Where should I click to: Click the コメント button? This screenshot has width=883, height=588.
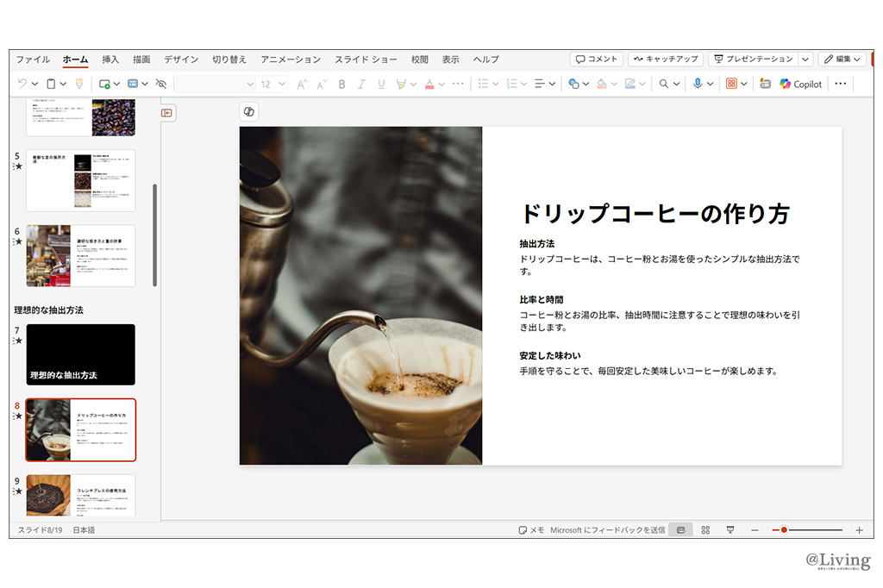596,59
